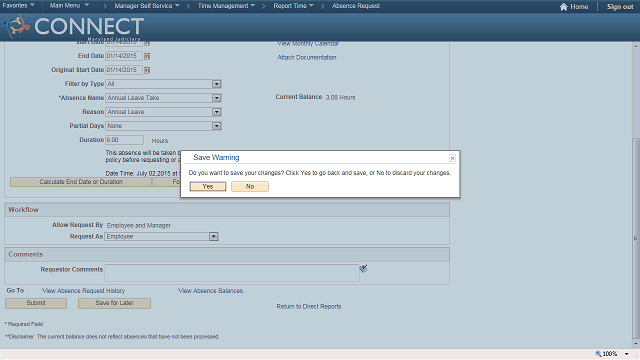This screenshot has height=360, width=640.
Task: Click Submit button
Action: [x=36, y=303]
